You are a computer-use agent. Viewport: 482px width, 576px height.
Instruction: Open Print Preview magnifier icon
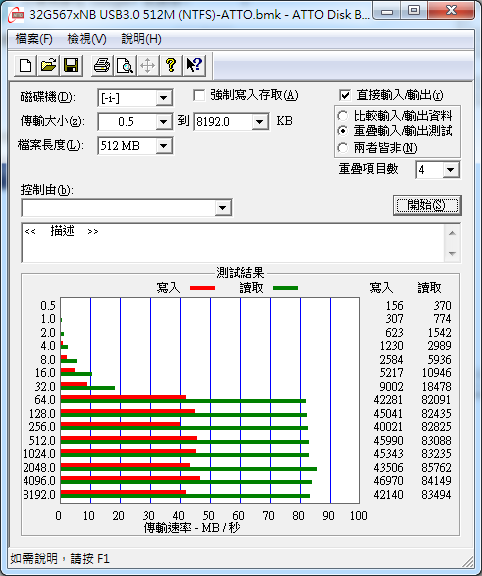coord(125,66)
